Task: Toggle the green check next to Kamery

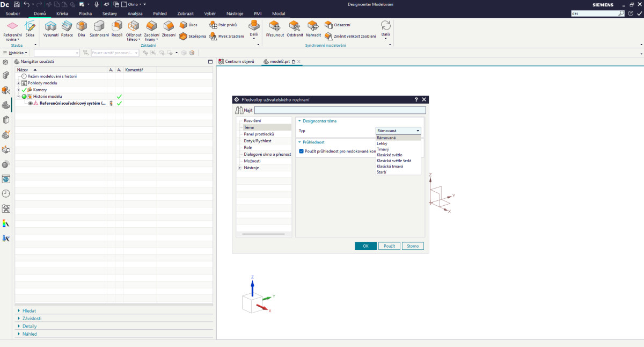Action: [x=24, y=90]
